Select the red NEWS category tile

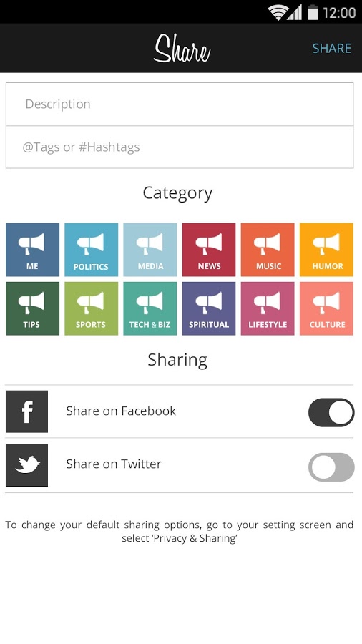point(209,250)
